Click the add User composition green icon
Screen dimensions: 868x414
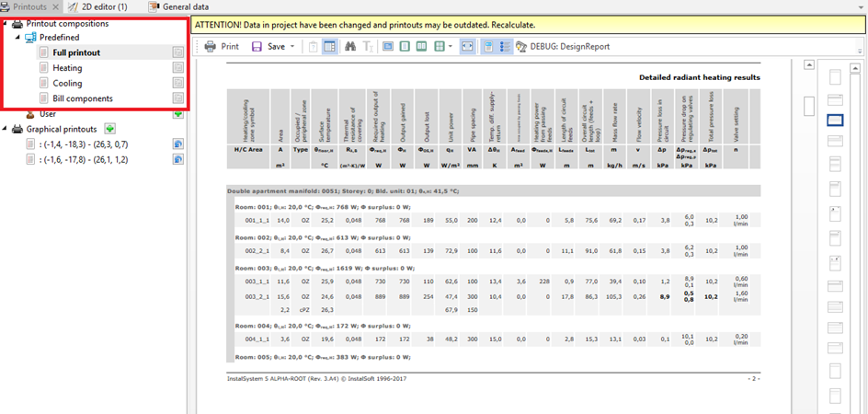[x=178, y=114]
